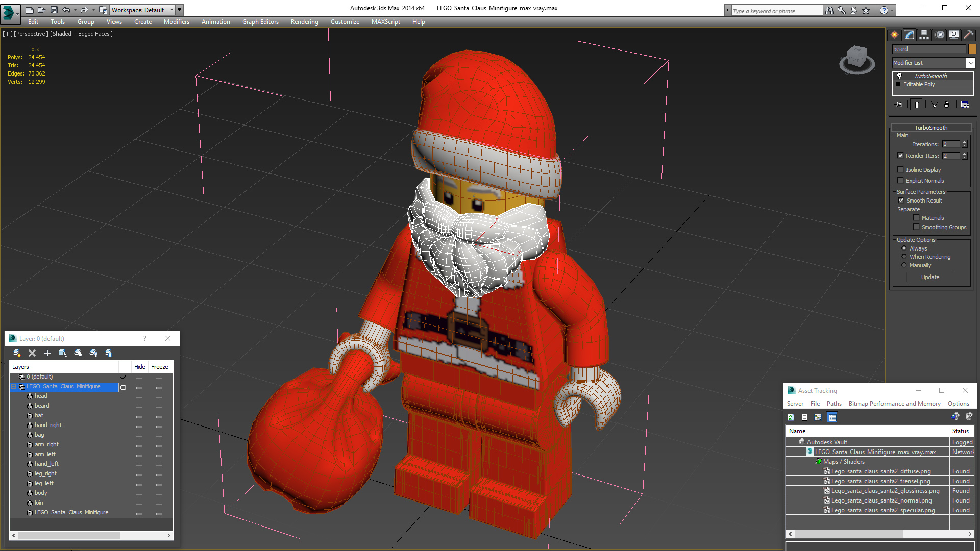The width and height of the screenshot is (980, 551).
Task: Open the Rendering menu
Action: pyautogui.click(x=305, y=22)
